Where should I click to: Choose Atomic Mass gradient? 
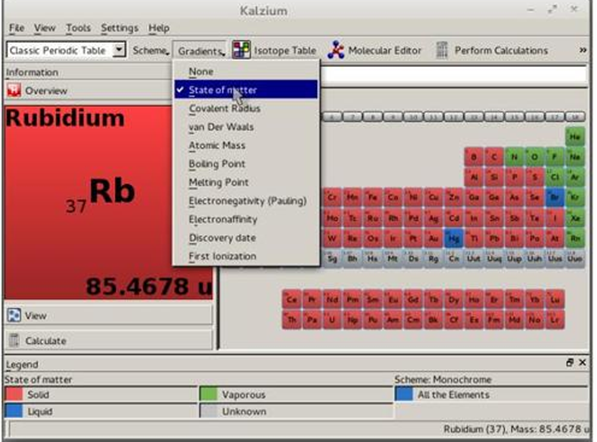click(246, 145)
